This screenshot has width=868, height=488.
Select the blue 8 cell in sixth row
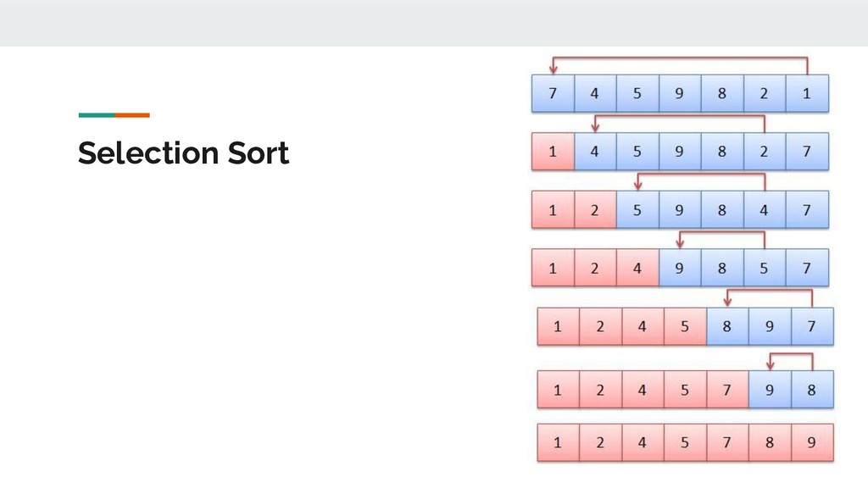tap(812, 390)
